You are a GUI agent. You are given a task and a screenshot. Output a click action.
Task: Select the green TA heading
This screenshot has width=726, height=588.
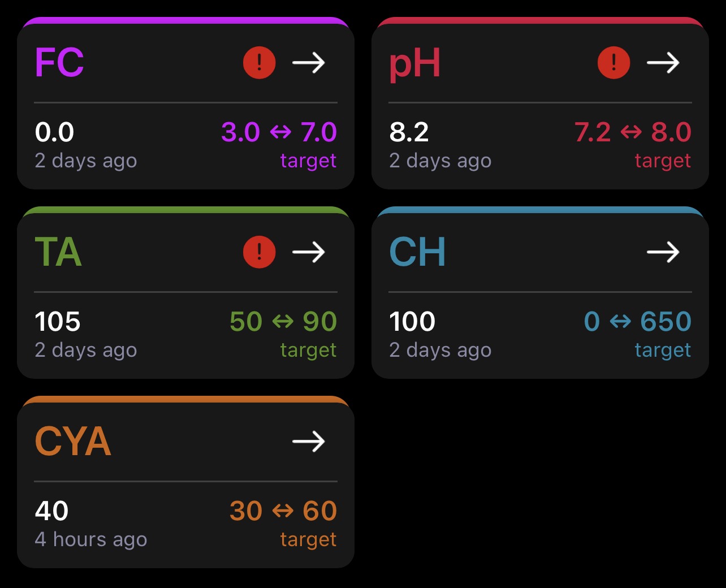(58, 252)
